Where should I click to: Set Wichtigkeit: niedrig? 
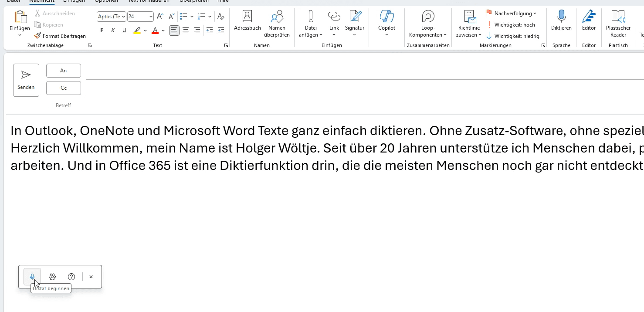pos(513,36)
